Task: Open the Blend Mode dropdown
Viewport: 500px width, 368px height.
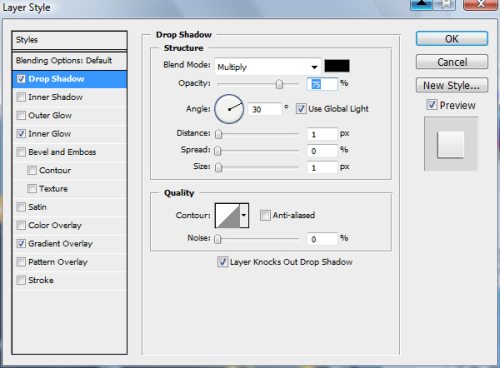Action: coord(268,67)
